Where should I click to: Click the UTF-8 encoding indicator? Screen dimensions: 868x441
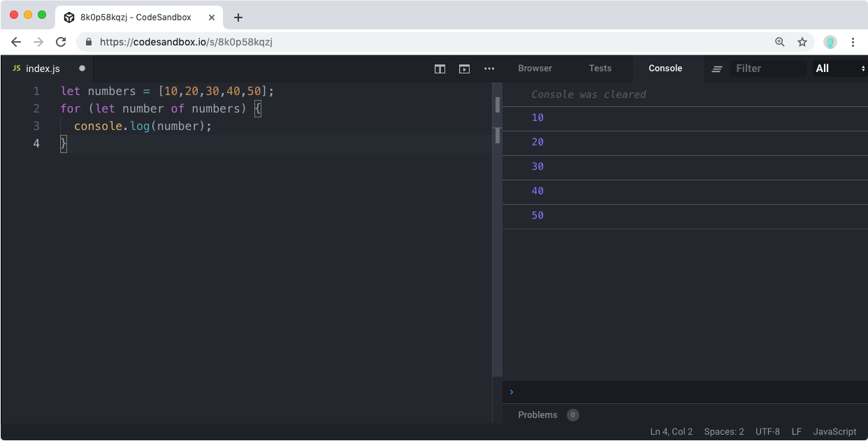767,432
